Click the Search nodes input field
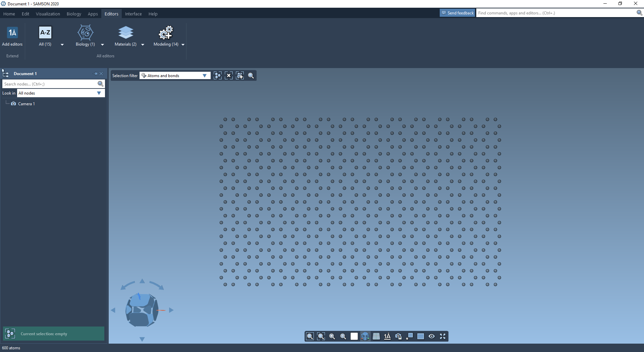The height and width of the screenshot is (352, 644). click(50, 84)
